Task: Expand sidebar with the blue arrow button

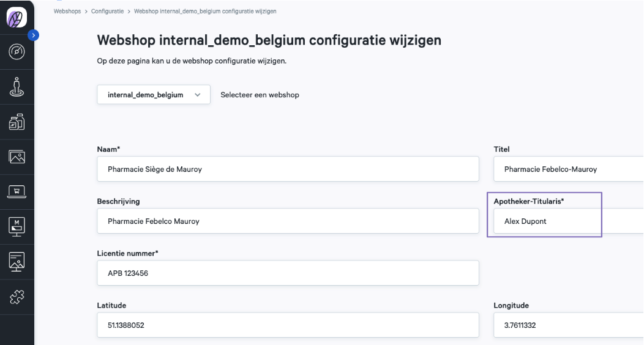Action: (33, 35)
